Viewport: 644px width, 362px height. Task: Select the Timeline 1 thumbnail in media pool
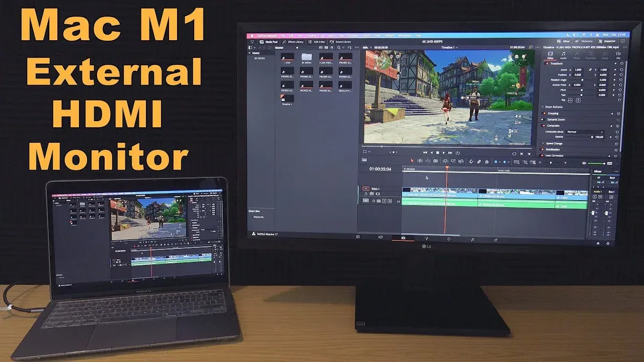click(x=288, y=98)
